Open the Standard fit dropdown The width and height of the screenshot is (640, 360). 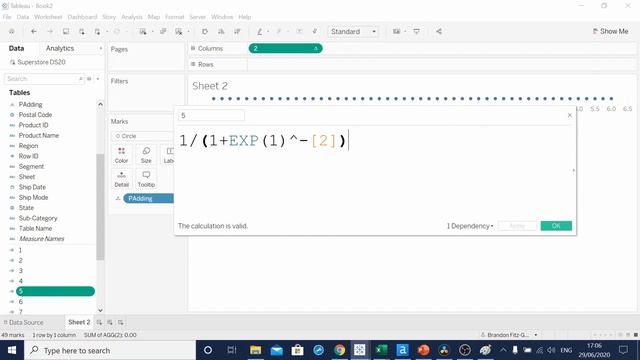(x=353, y=31)
